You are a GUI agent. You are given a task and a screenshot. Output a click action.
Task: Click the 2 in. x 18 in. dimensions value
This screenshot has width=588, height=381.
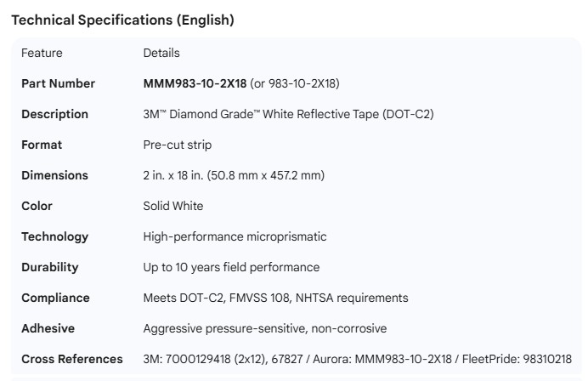click(234, 175)
